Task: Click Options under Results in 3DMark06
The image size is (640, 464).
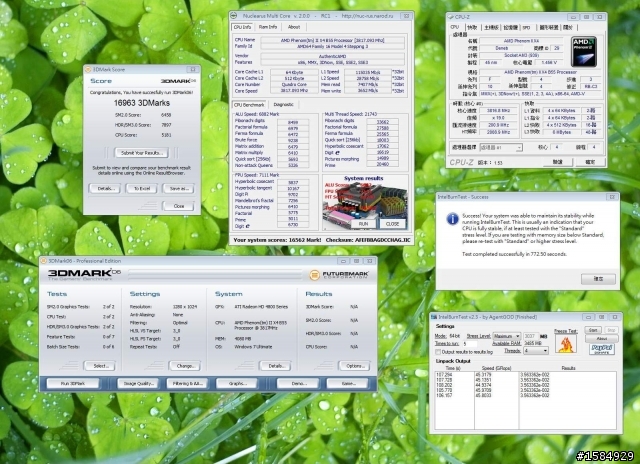Action: coord(354,366)
